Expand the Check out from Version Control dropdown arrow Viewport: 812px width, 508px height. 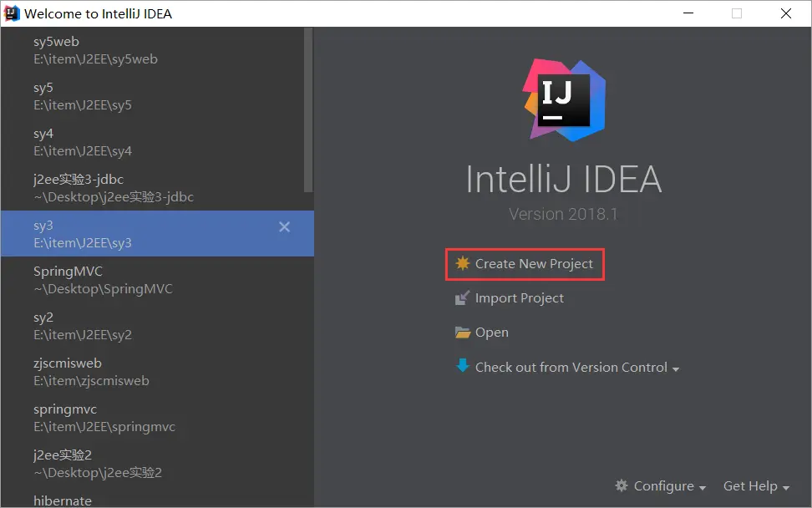click(675, 369)
